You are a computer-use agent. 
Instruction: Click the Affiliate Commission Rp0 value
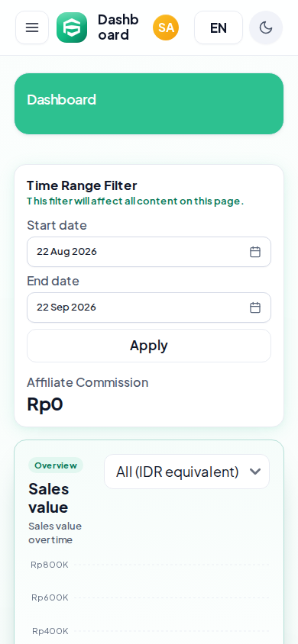click(x=45, y=404)
